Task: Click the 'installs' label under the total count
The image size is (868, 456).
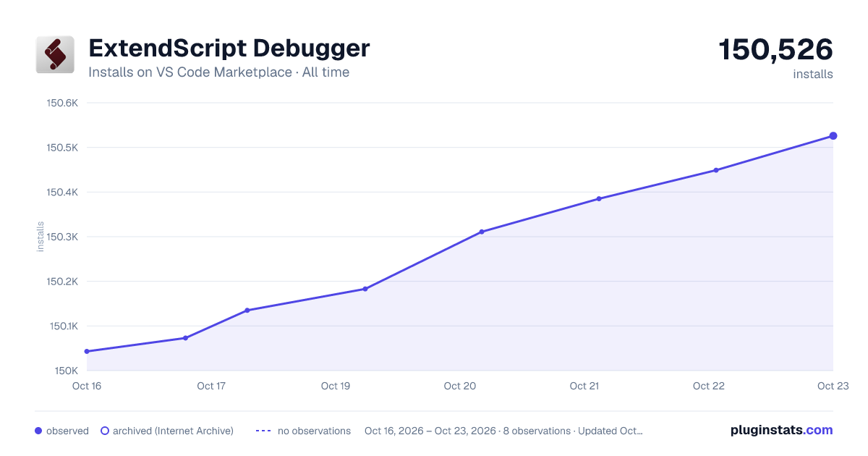Action: [813, 74]
